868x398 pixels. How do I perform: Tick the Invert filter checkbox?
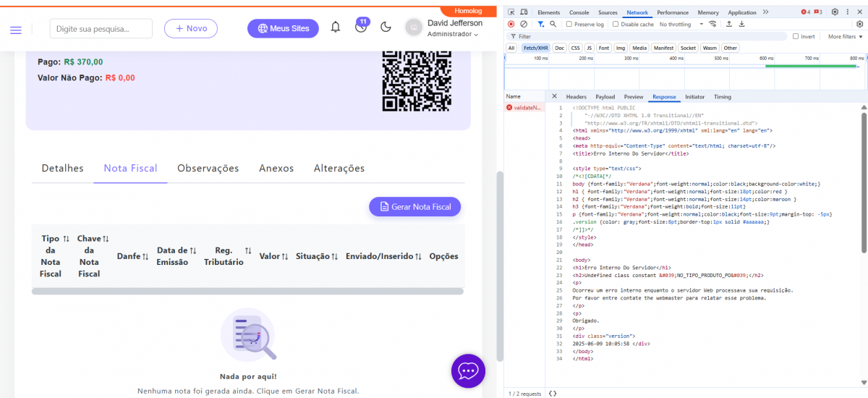click(x=796, y=36)
